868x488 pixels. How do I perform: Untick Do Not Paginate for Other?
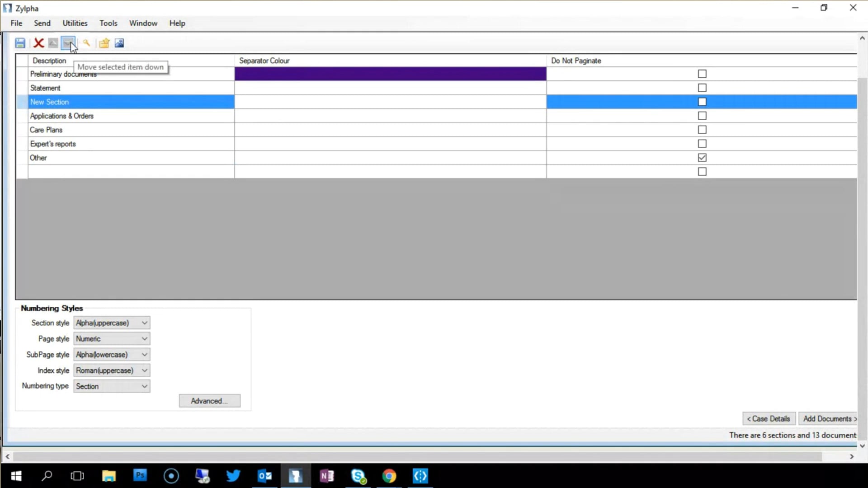click(702, 158)
